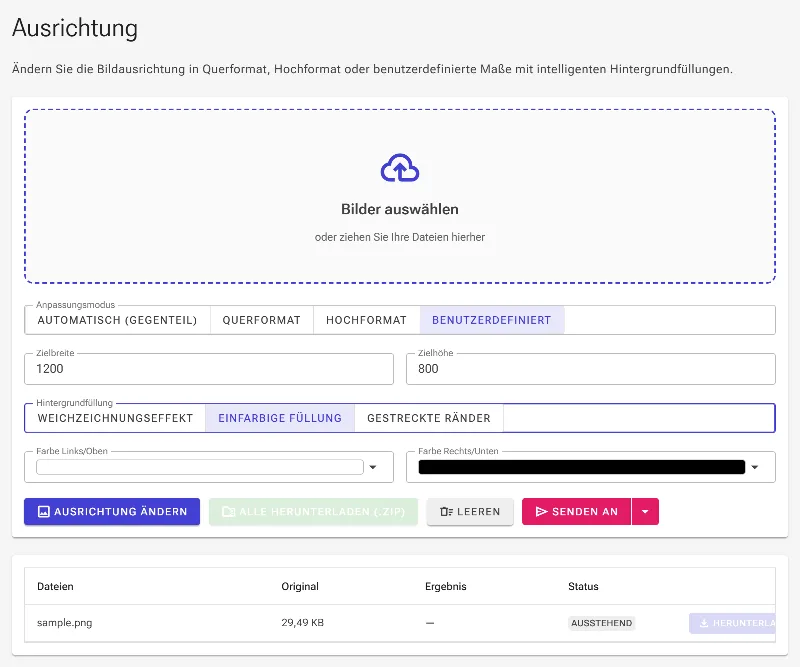This screenshot has height=667, width=800.
Task: Click the Ergebnis column header
Action: pyautogui.click(x=445, y=586)
